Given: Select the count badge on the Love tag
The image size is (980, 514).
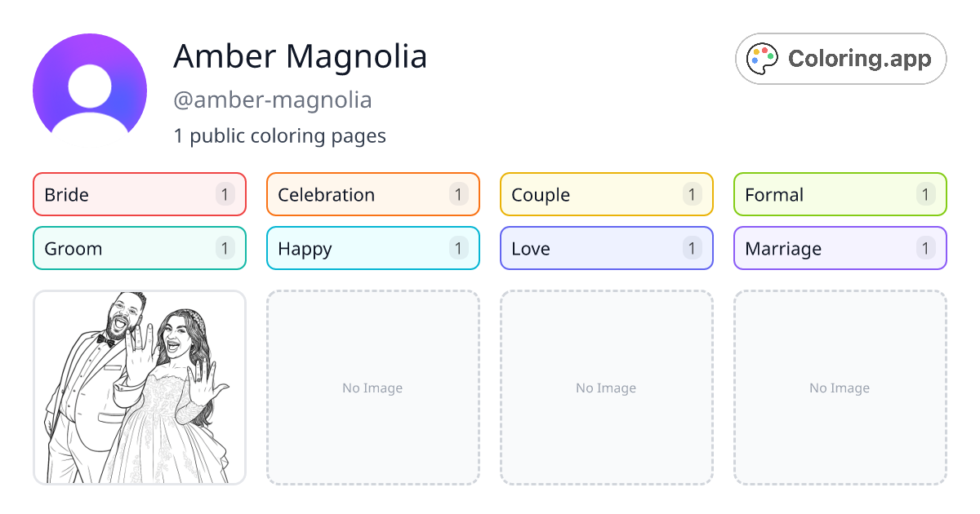Looking at the screenshot, I should coord(692,248).
